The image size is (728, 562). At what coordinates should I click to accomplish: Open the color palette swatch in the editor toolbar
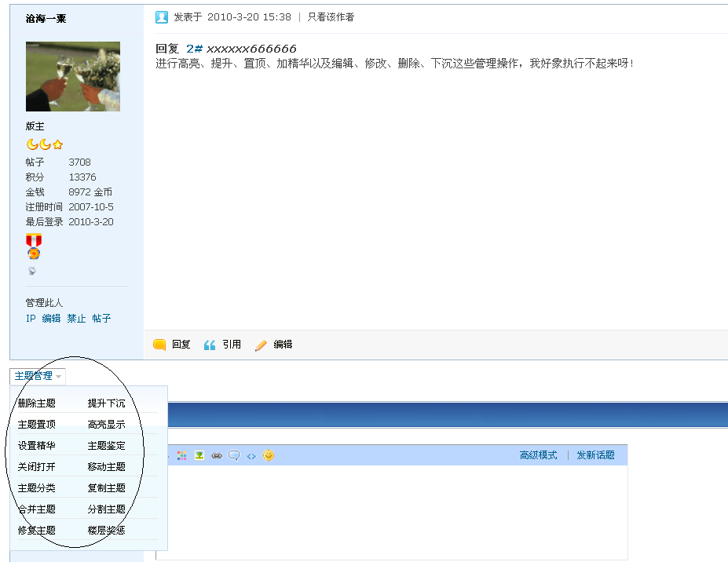[182, 455]
